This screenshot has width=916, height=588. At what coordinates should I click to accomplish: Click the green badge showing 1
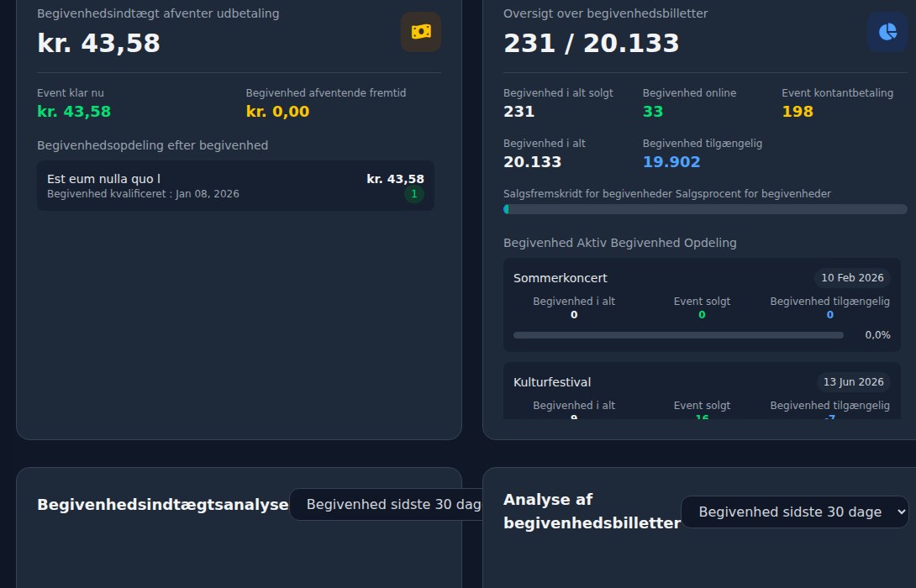click(414, 194)
